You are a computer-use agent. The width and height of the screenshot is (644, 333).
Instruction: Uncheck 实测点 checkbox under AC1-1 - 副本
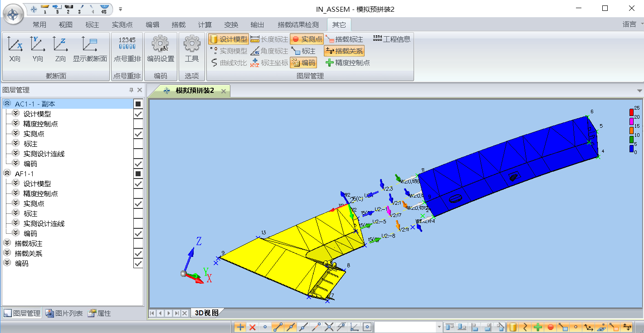[138, 134]
